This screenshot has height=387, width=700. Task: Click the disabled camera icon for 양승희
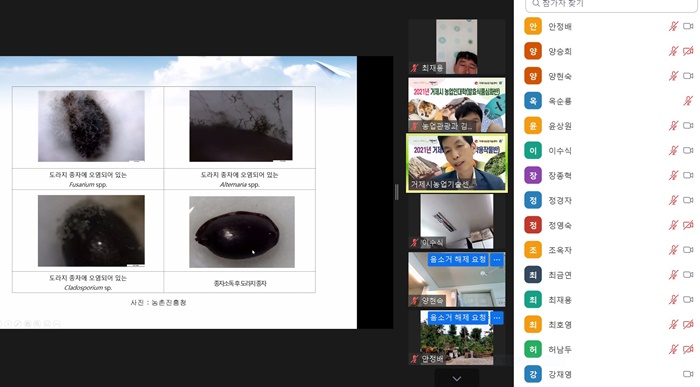(688, 51)
